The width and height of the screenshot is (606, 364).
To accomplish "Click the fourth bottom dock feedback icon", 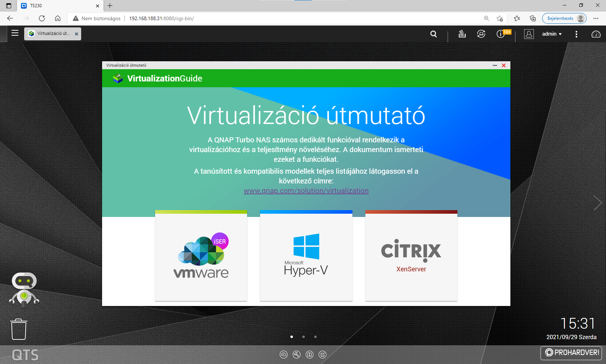I will point(322,355).
